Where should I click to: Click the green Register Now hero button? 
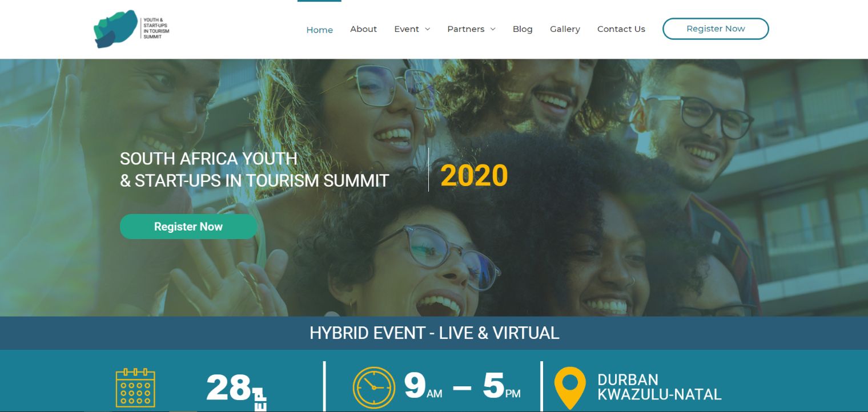click(188, 227)
